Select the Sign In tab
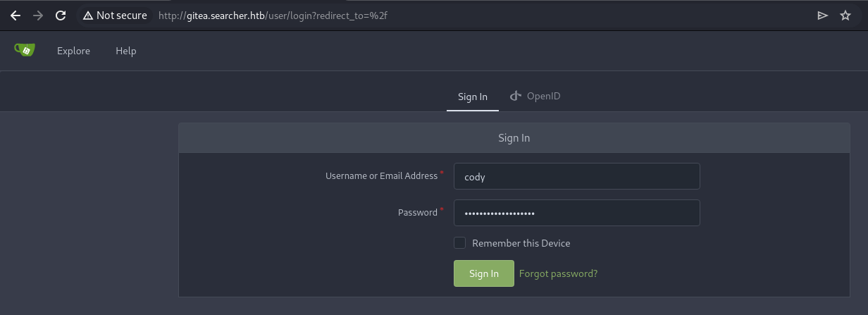 [473, 97]
